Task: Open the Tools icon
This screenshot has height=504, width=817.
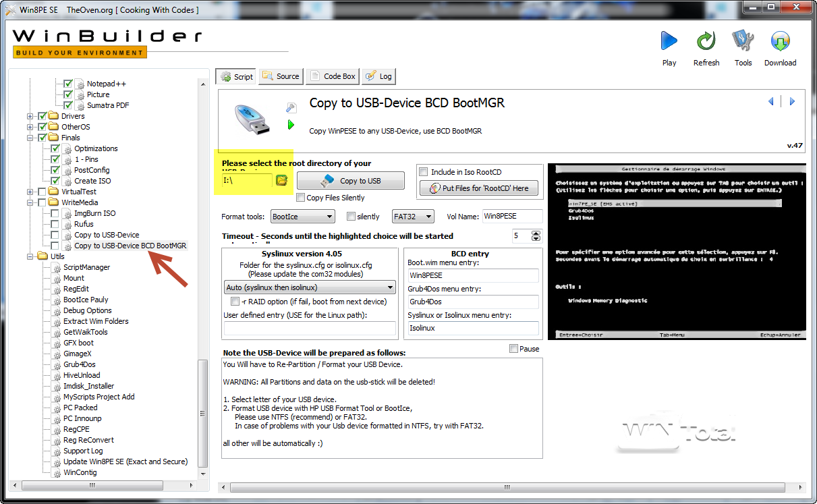Action: tap(743, 41)
